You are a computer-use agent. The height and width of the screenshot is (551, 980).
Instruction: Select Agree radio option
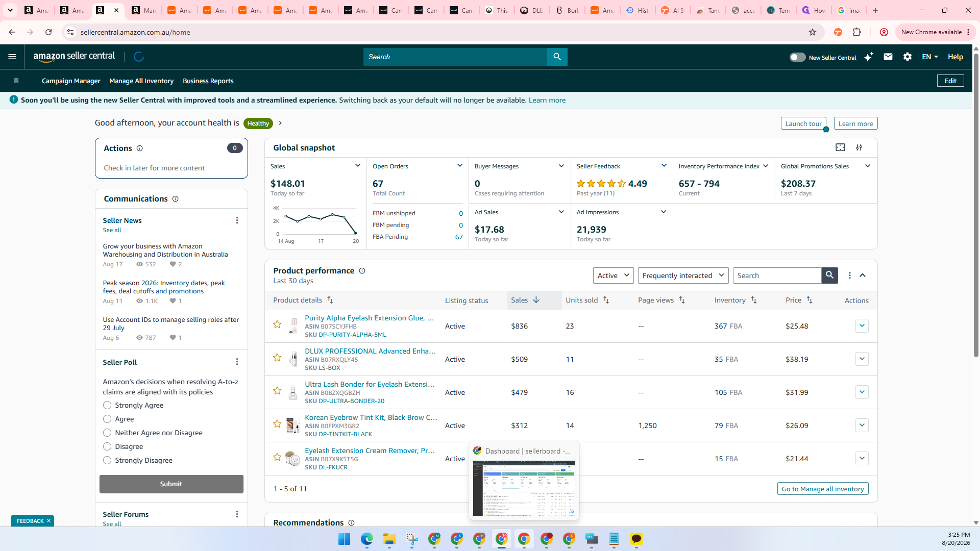107,419
